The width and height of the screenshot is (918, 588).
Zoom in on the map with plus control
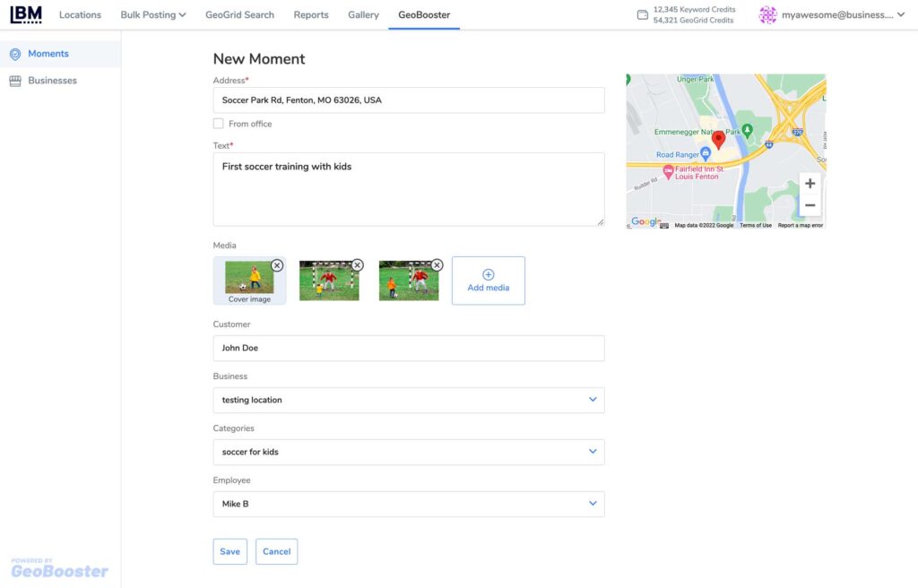pyautogui.click(x=810, y=183)
